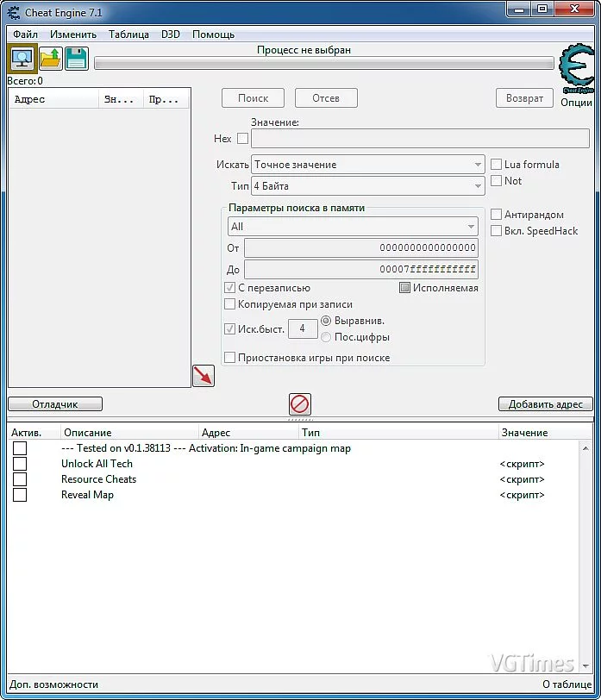
Task: Click О таблице in status bar
Action: tap(567, 684)
